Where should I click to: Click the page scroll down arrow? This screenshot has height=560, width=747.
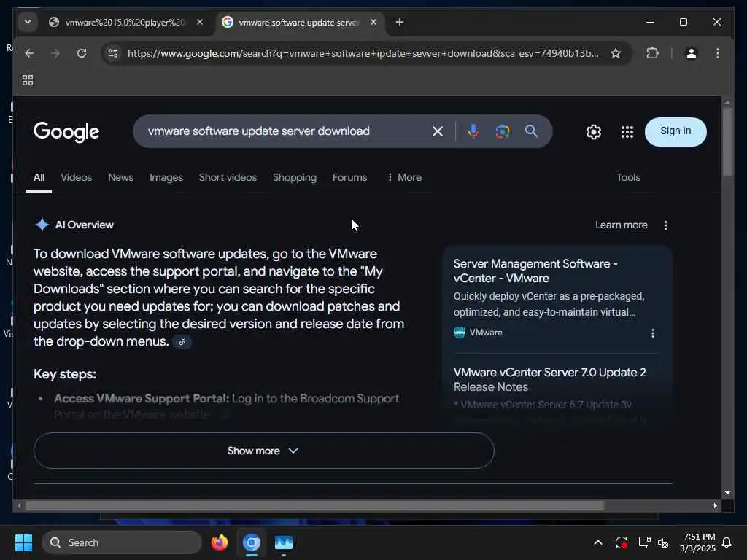tap(727, 493)
